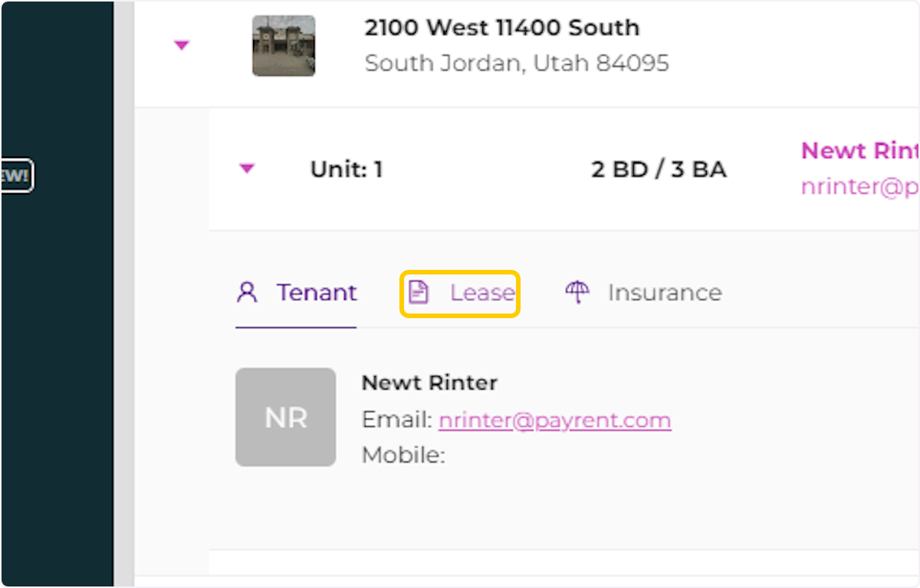Image resolution: width=920 pixels, height=588 pixels.
Task: Collapse the Unit 1 row arrow
Action: pos(246,169)
